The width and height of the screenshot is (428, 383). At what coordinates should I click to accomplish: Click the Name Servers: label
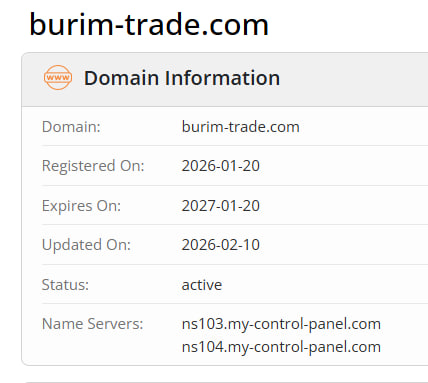(92, 324)
